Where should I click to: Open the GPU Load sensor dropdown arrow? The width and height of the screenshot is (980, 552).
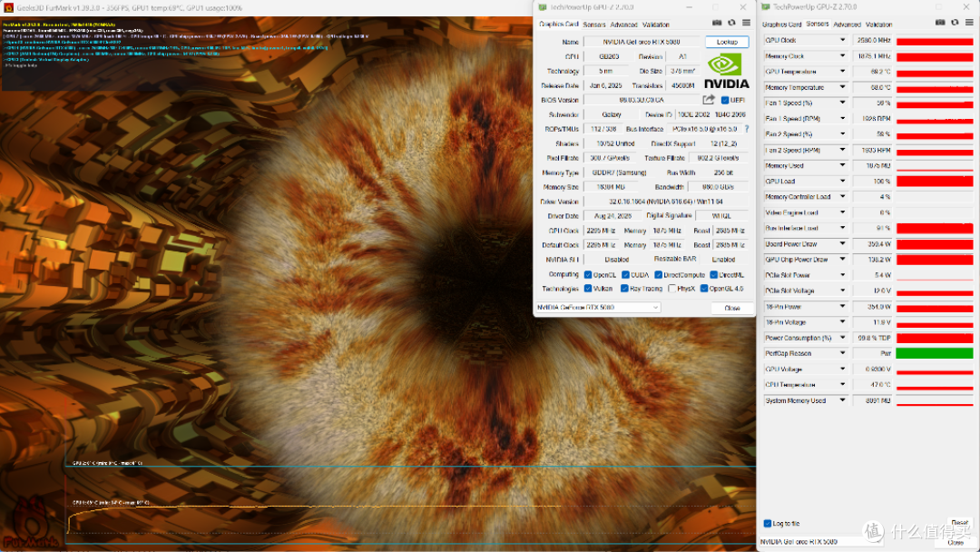click(x=842, y=181)
